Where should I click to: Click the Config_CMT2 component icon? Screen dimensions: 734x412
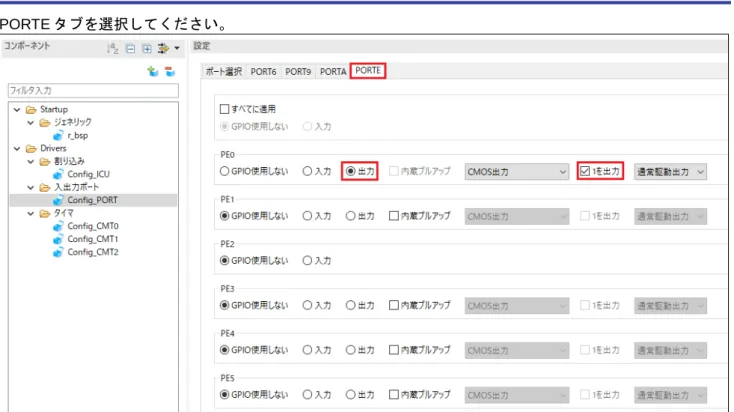58,252
